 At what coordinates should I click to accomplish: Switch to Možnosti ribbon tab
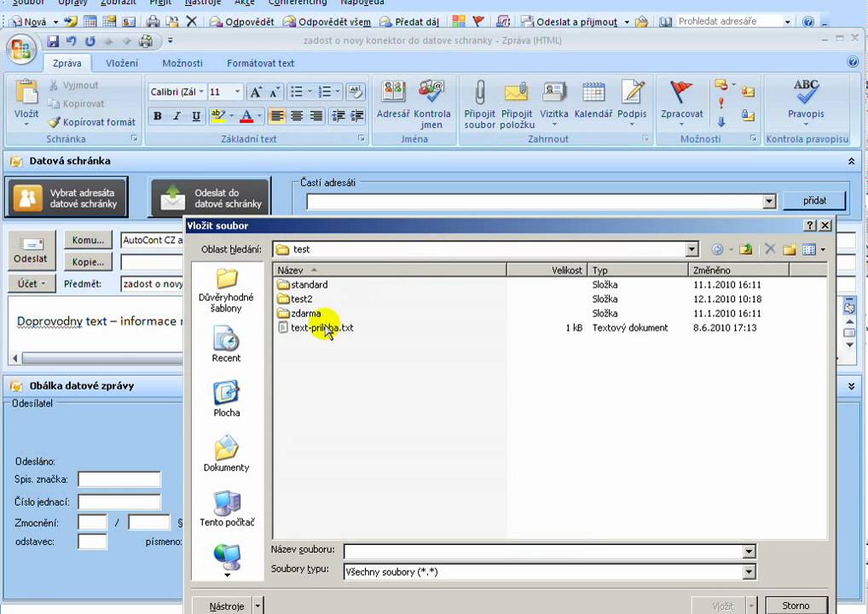click(x=182, y=63)
